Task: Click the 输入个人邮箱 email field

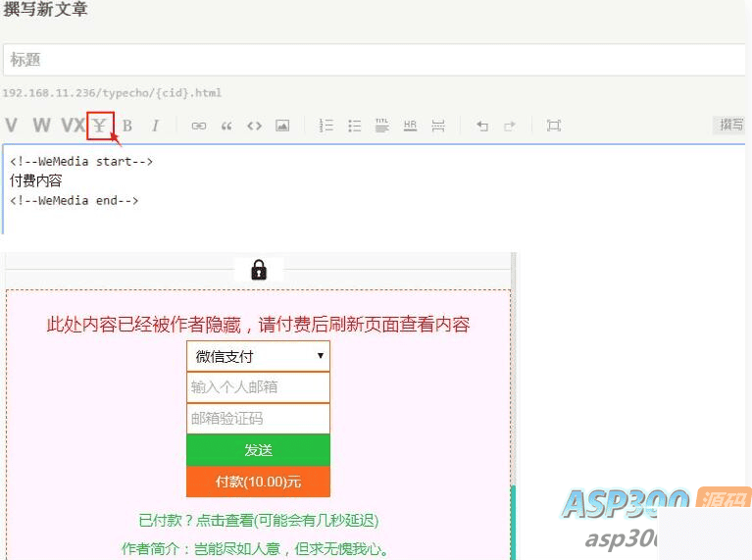Action: click(x=258, y=386)
